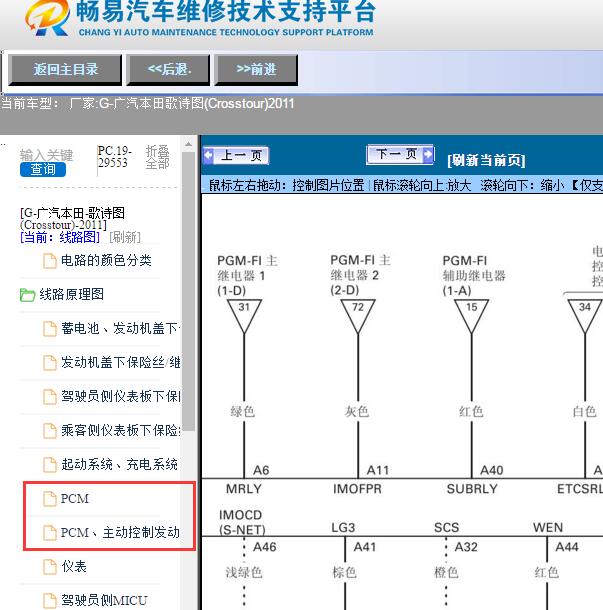Click the SCS signal label
Image resolution: width=603 pixels, height=610 pixels.
coord(447,528)
